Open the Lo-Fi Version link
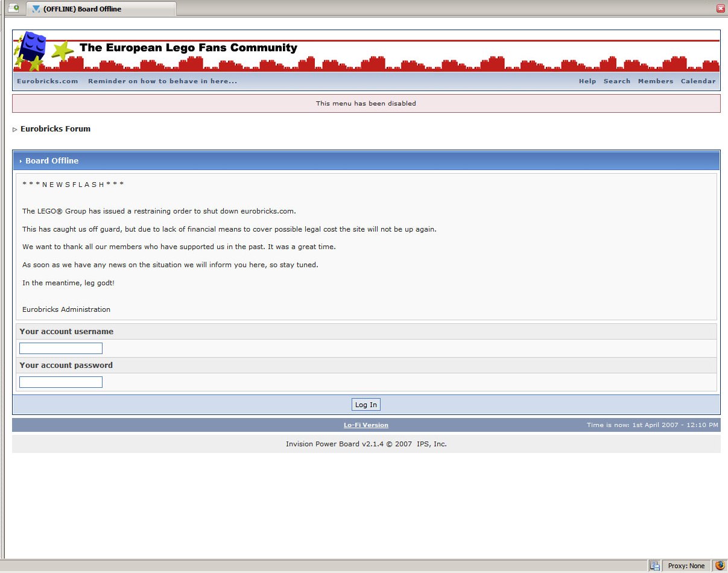This screenshot has width=728, height=573. coord(366,425)
